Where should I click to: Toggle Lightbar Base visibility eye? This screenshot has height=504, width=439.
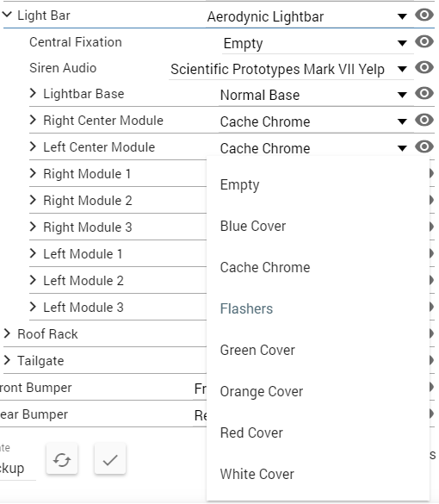pos(424,94)
